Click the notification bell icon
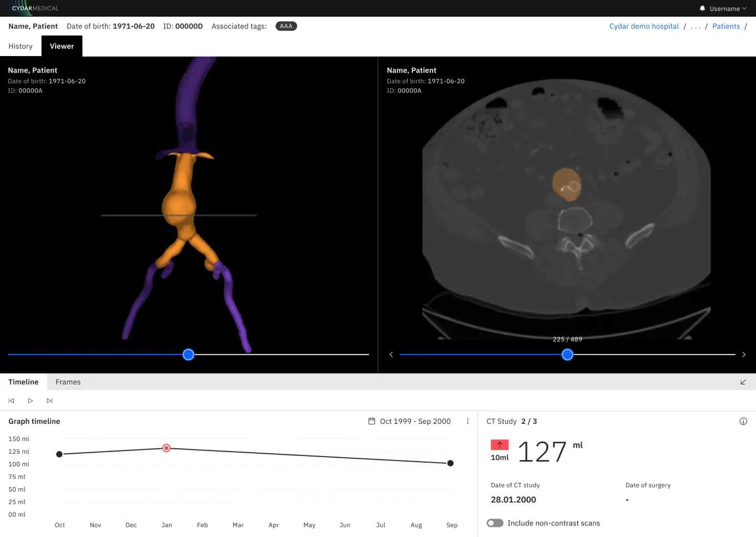The image size is (756, 537). pos(702,8)
